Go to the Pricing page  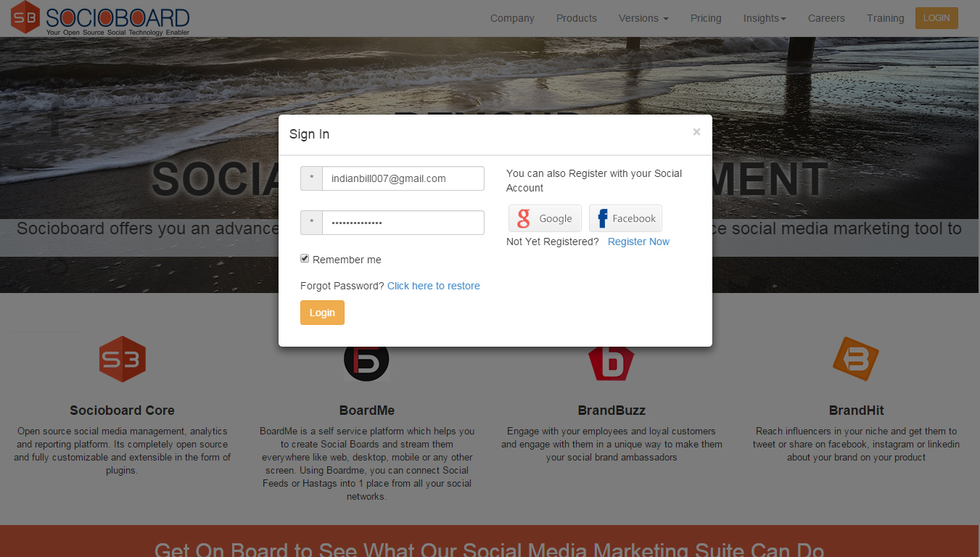point(706,18)
